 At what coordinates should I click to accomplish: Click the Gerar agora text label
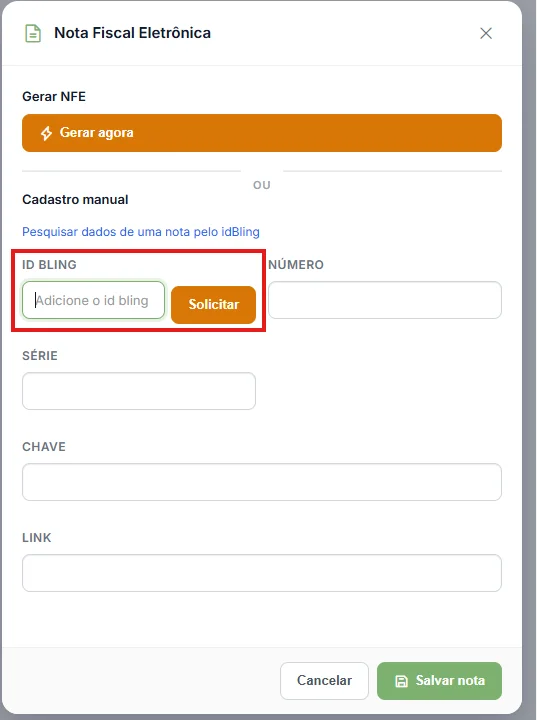click(x=96, y=133)
